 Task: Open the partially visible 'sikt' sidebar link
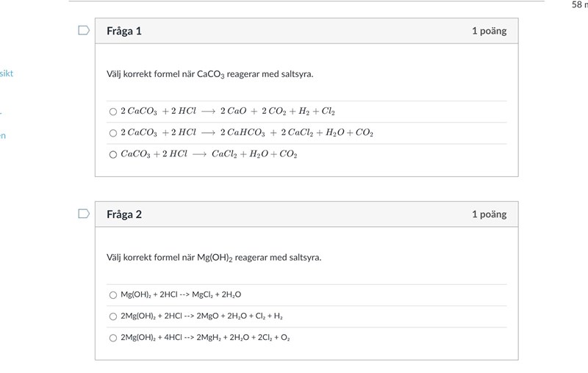pyautogui.click(x=6, y=73)
